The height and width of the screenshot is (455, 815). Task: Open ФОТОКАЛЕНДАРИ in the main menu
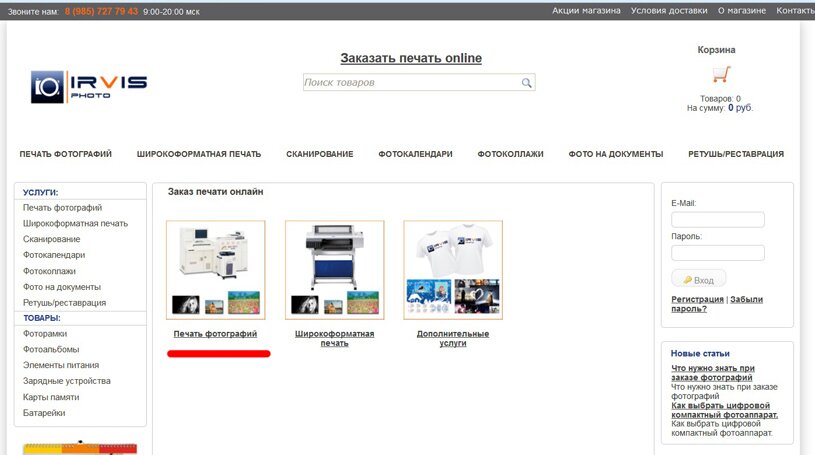point(415,154)
